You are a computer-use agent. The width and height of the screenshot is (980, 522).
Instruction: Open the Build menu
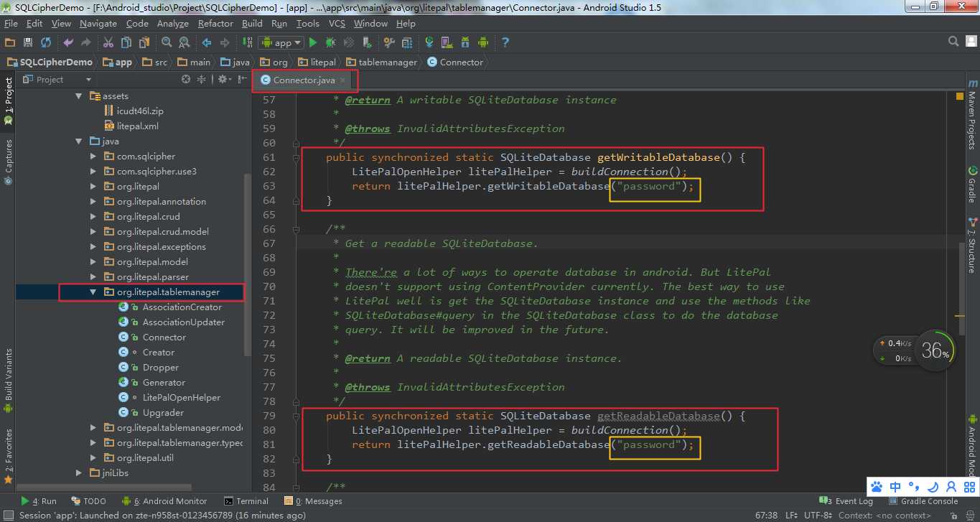[x=252, y=23]
